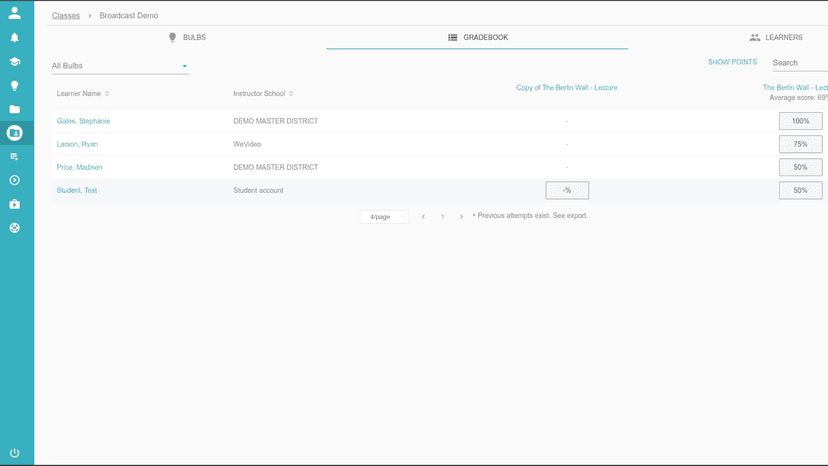Click the play circle icon in sidebar
The width and height of the screenshot is (828, 466).
pos(14,181)
